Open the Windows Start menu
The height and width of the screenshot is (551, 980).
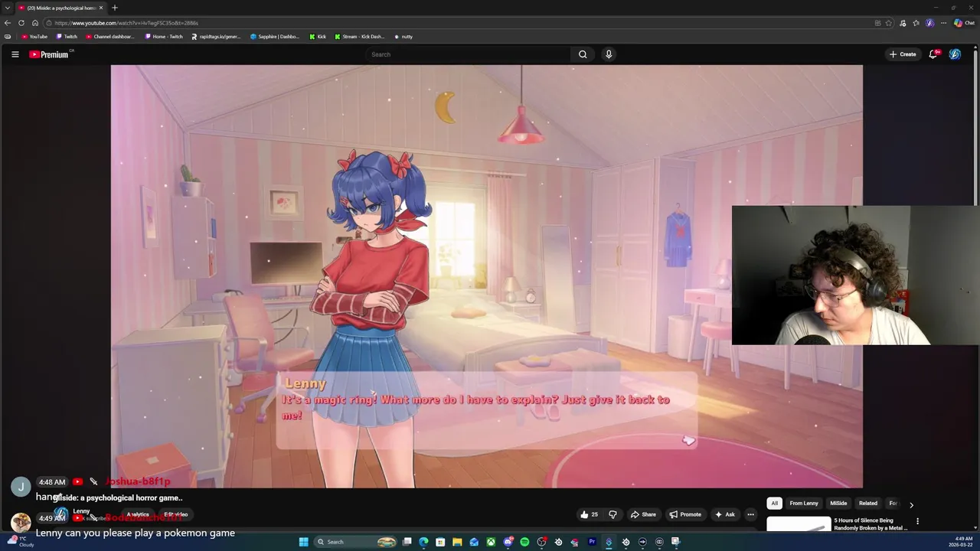point(304,542)
